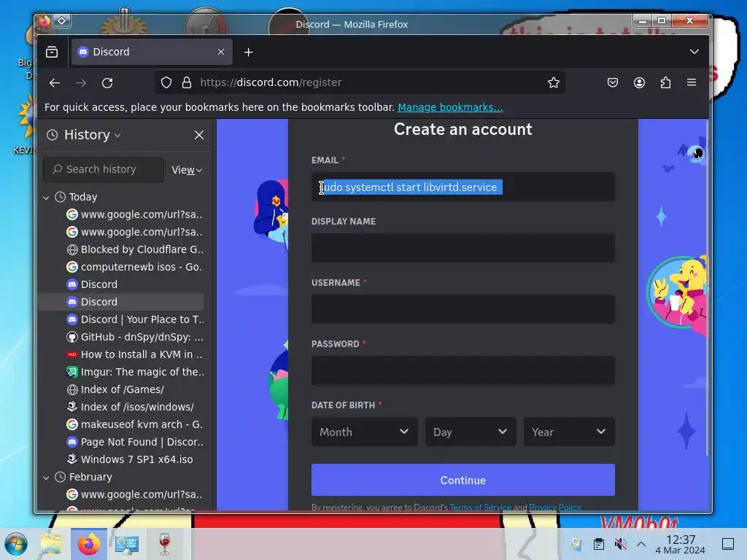Open the Firefox account icon
Image resolution: width=747 pixels, height=560 pixels.
point(639,83)
